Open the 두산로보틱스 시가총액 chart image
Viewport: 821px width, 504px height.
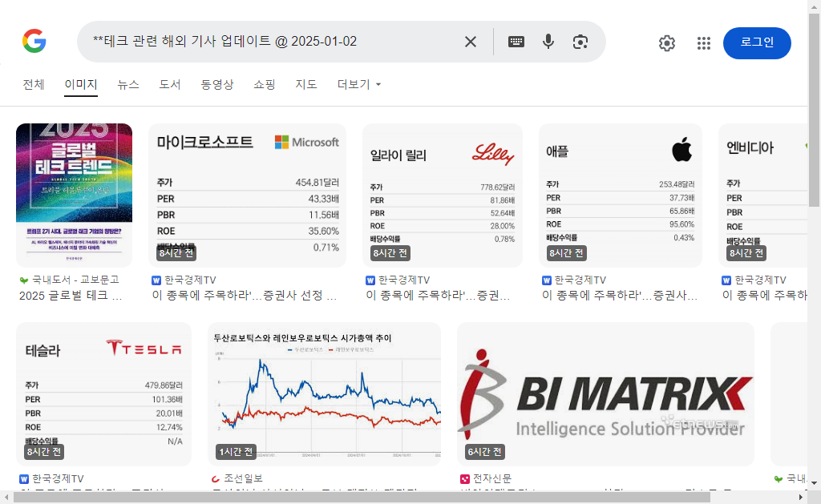coord(324,394)
